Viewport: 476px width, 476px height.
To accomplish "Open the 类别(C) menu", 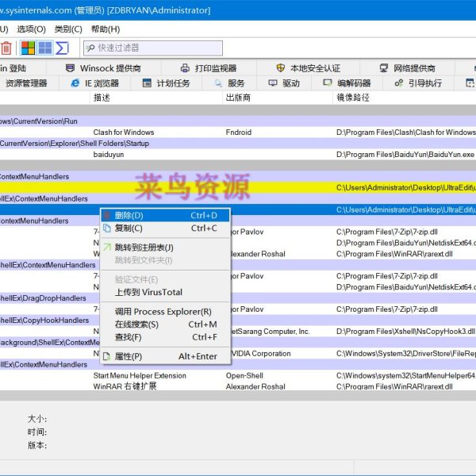I will 68,29.
